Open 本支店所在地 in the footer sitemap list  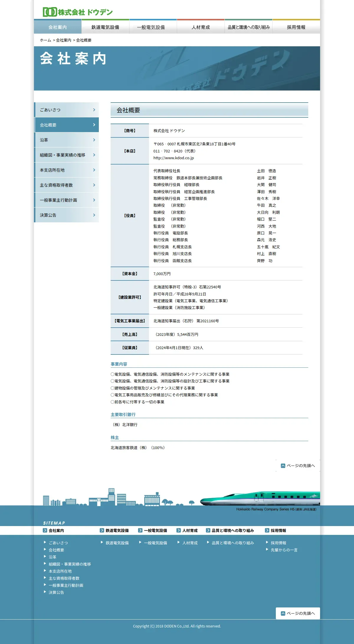click(x=60, y=571)
